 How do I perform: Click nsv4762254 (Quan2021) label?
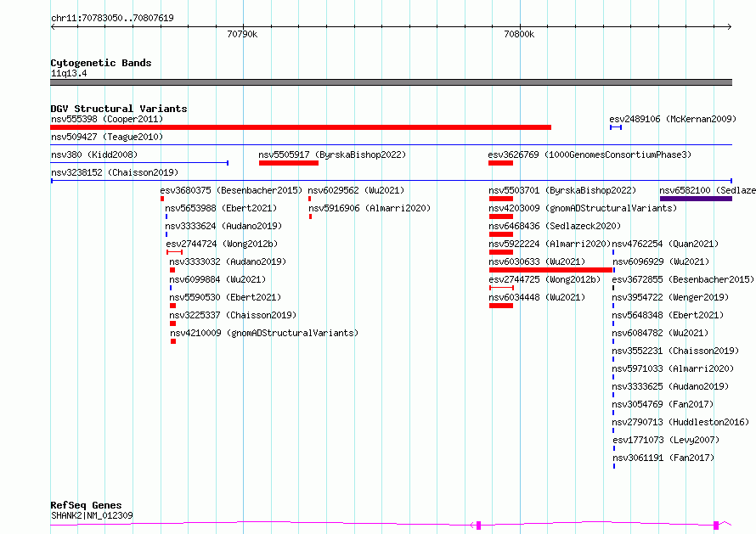(x=665, y=244)
